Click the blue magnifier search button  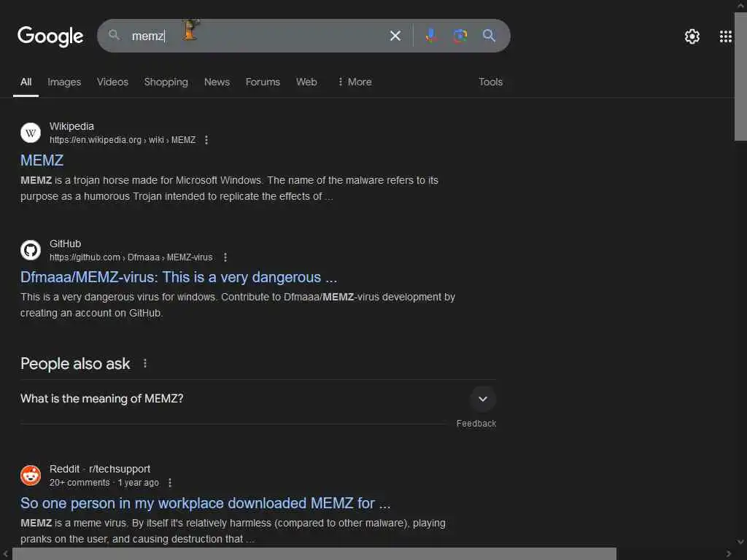point(489,36)
